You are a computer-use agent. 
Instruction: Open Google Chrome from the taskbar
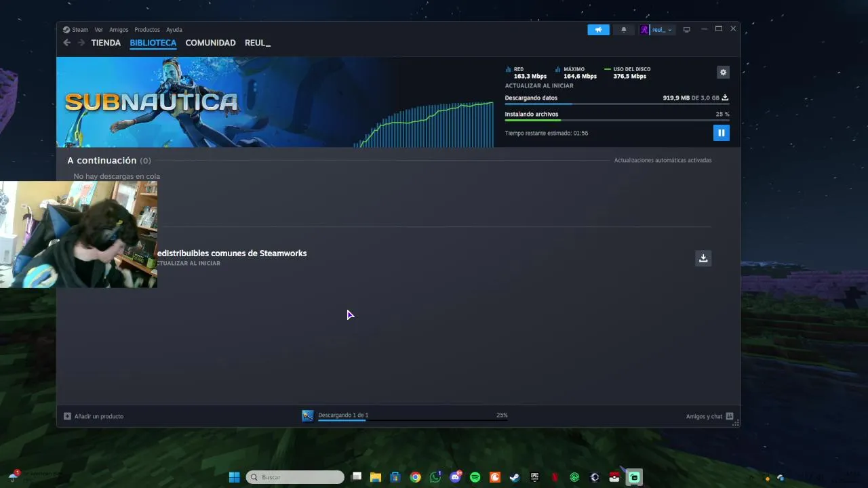point(415,477)
